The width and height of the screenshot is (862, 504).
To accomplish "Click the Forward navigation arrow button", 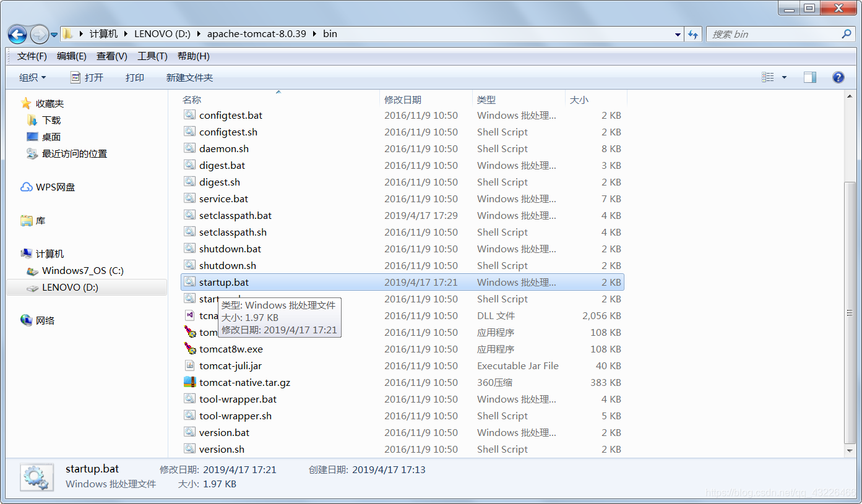I will pos(39,34).
